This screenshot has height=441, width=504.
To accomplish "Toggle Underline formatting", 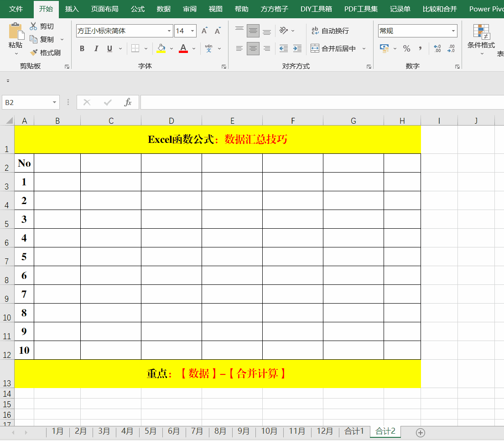I will (x=109, y=48).
